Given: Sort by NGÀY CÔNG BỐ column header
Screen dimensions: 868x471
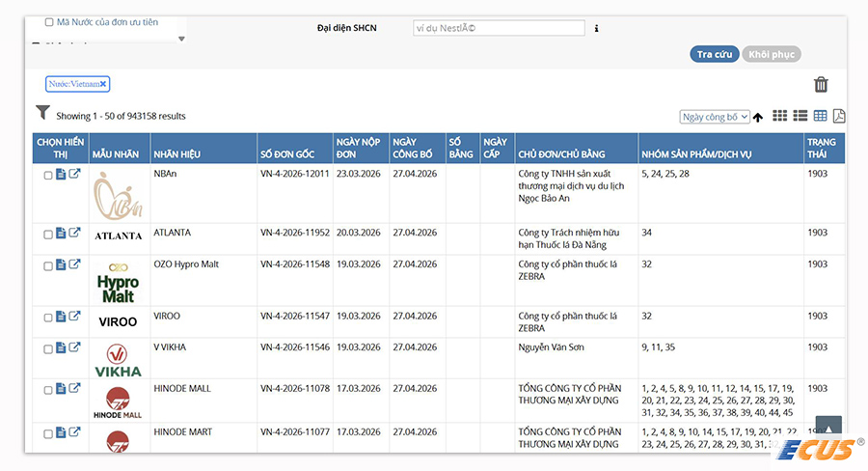Looking at the screenshot, I should 413,148.
